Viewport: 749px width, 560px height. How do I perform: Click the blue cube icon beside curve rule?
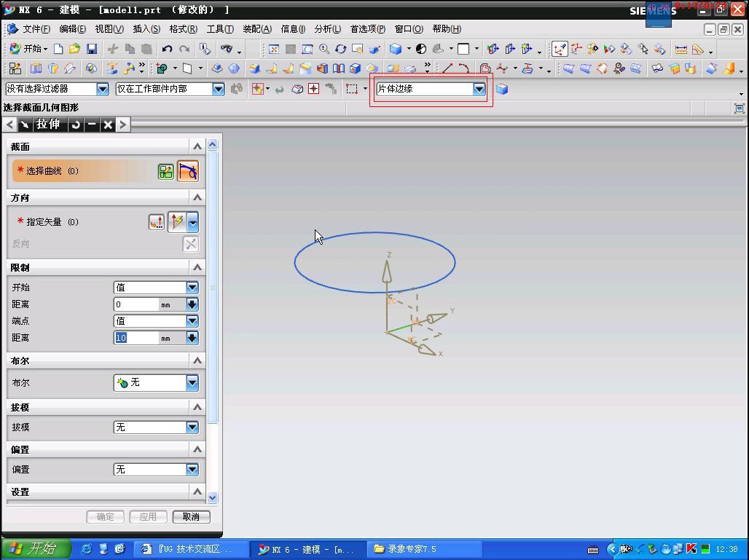point(501,89)
